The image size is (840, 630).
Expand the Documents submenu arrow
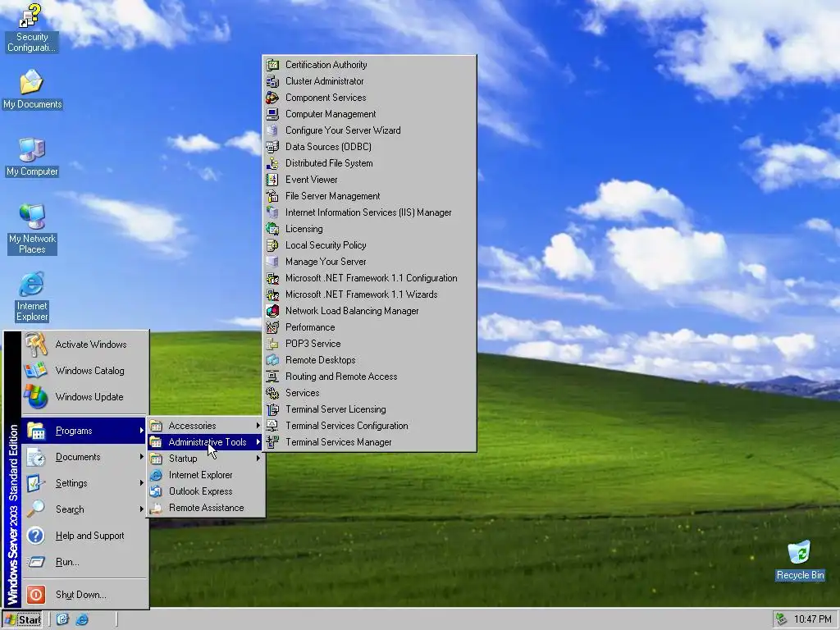141,457
